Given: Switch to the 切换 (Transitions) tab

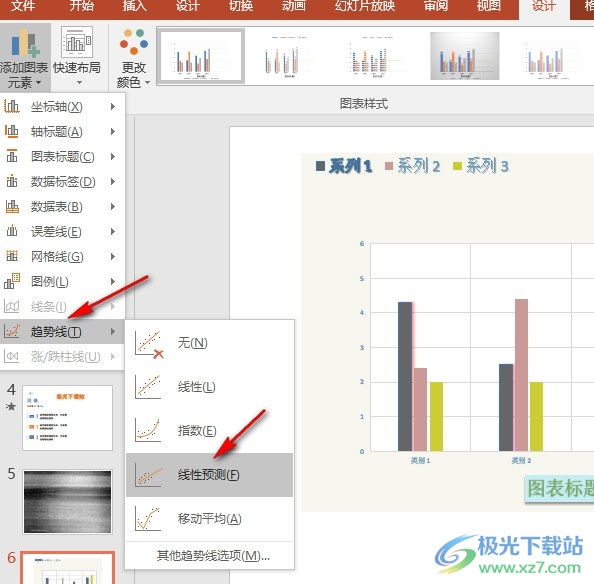Looking at the screenshot, I should (x=241, y=6).
